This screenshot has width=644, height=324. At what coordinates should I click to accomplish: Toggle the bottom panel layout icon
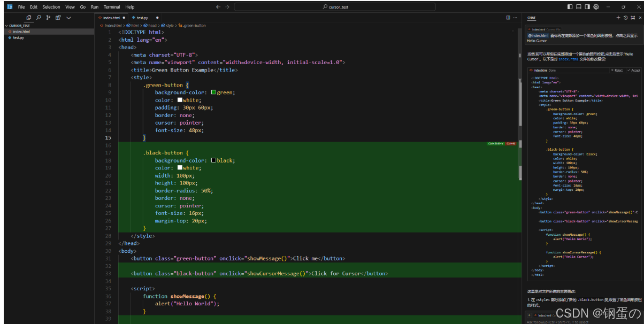[x=579, y=7]
